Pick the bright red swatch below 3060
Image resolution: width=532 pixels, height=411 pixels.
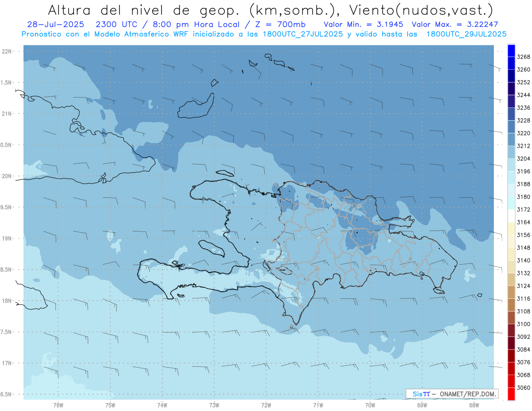coord(511,394)
